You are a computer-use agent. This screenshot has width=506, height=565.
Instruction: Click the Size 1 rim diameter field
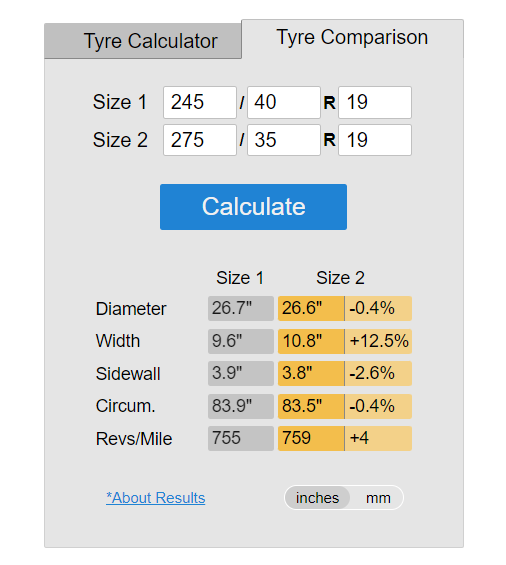375,102
